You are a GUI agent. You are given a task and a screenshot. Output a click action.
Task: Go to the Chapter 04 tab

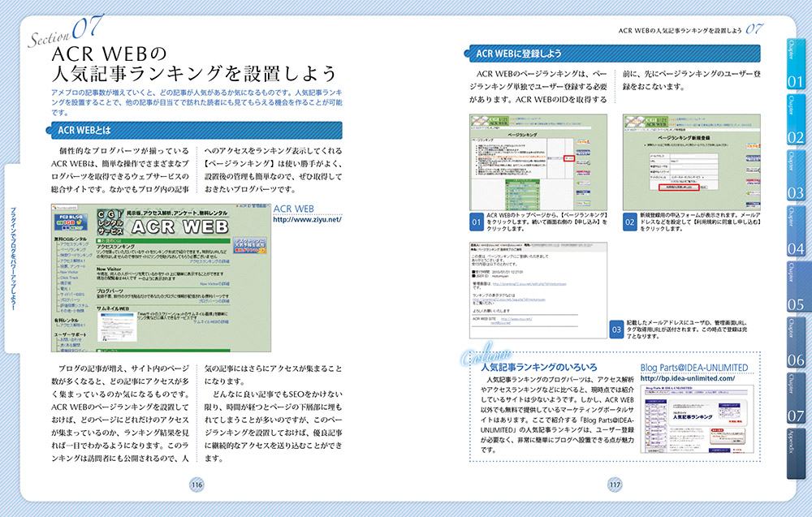pos(796,230)
